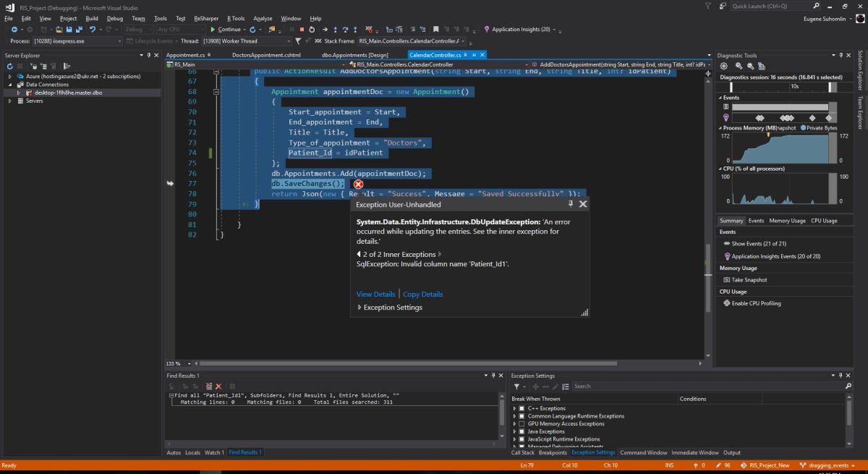
Task: Collapse the Data Connections node
Action: [10, 84]
